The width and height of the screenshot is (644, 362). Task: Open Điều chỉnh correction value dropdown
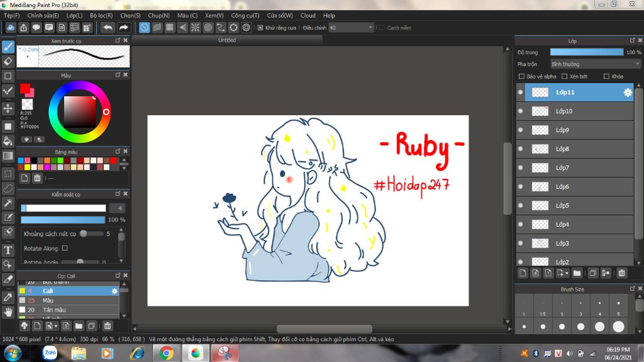point(351,28)
